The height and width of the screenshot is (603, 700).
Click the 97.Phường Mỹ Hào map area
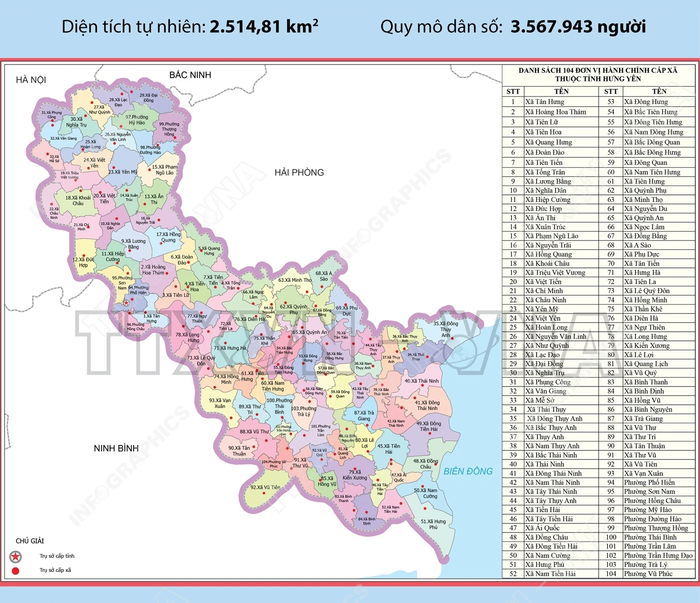tap(137, 120)
